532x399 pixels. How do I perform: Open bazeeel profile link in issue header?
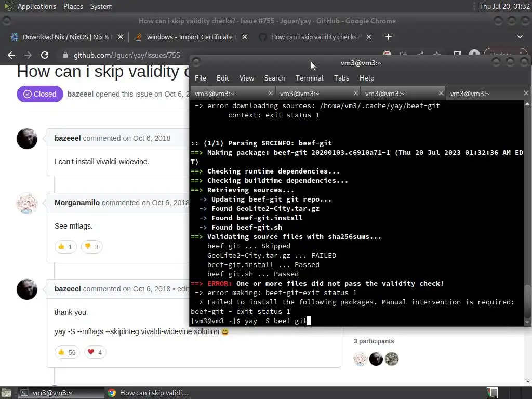[x=80, y=94]
